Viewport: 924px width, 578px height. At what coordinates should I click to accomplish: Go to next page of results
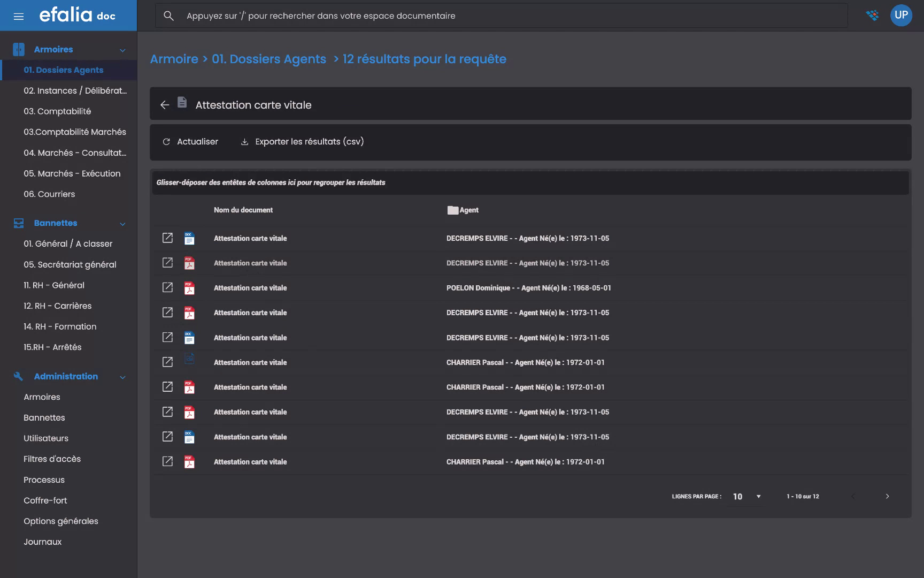[887, 496]
